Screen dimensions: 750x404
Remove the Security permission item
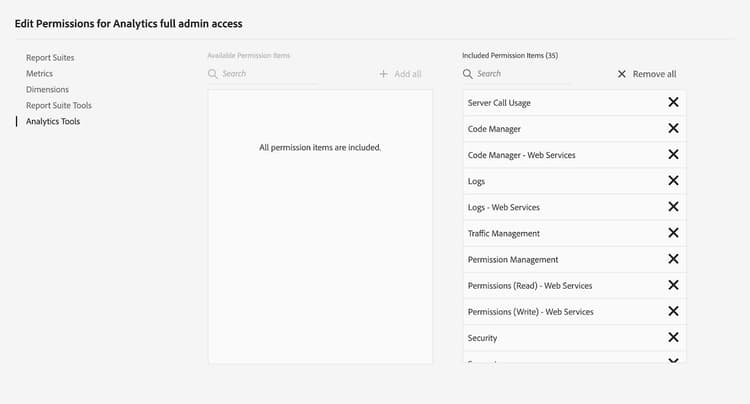673,337
